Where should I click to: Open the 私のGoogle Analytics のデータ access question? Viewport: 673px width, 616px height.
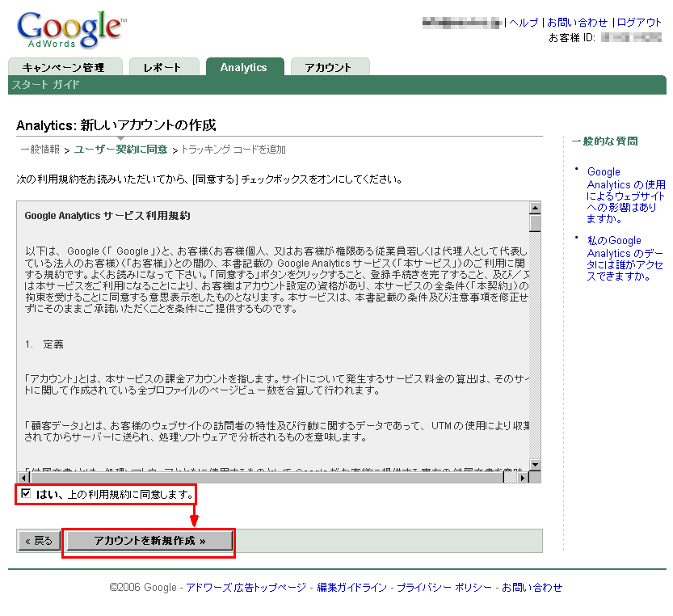pyautogui.click(x=625, y=258)
